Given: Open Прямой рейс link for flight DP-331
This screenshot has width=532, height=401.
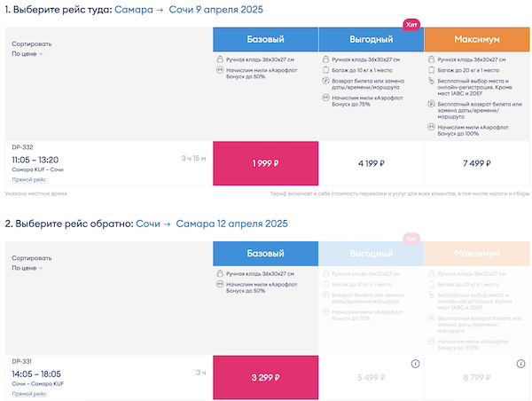Looking at the screenshot, I should pos(27,392).
